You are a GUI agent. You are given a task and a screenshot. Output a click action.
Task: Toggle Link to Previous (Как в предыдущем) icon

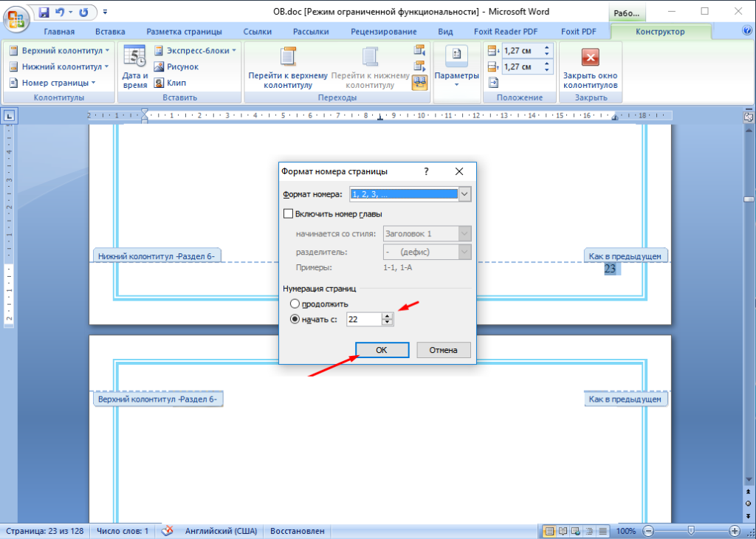419,83
